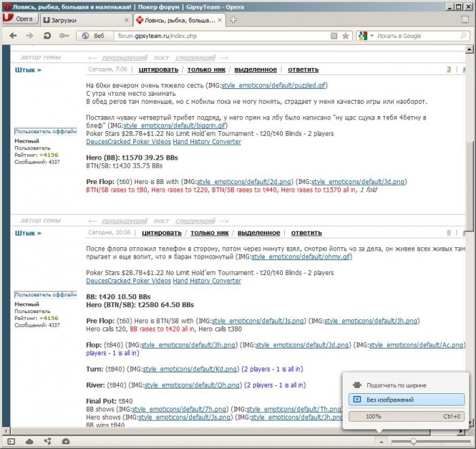This screenshot has height=449, width=476.
Task: Click предыдущий link above second post
Action: click(124, 221)
